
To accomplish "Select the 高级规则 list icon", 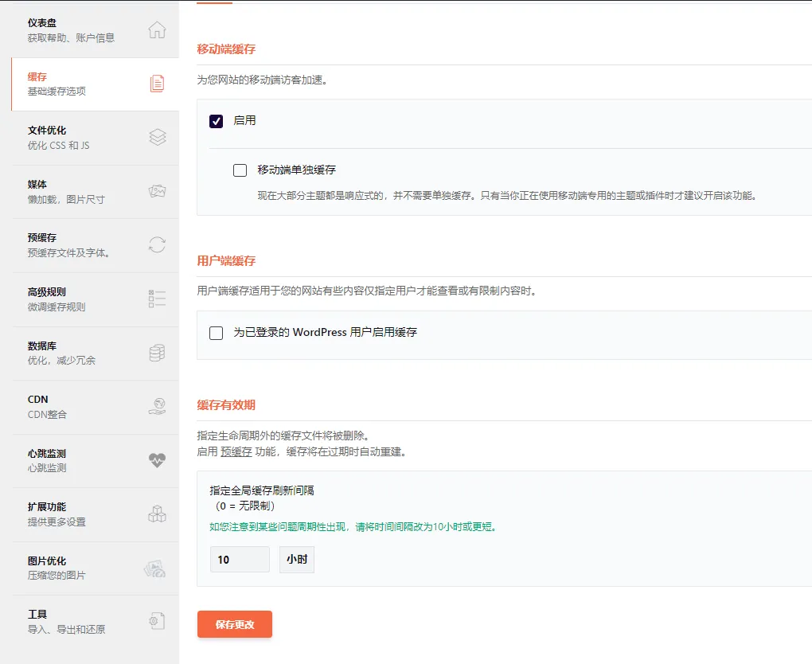I will point(158,299).
